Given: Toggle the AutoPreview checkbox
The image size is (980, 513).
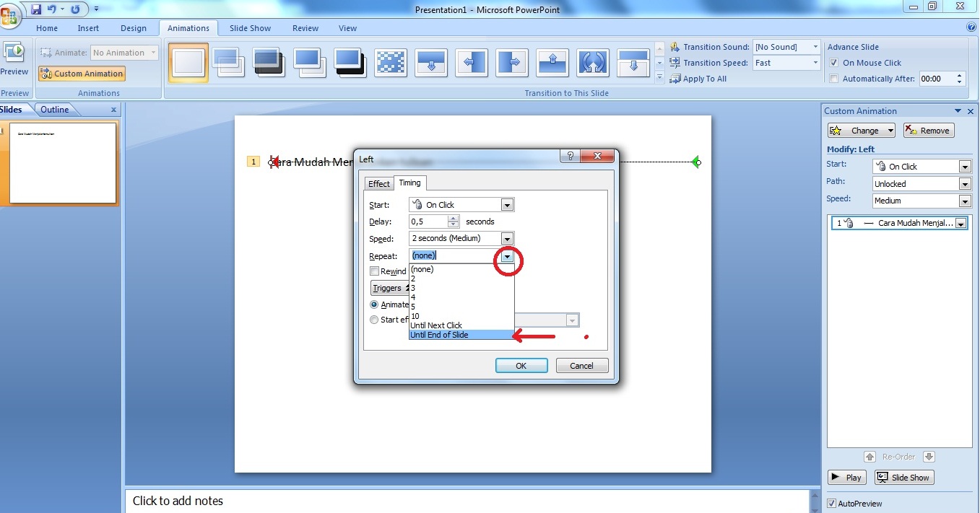Looking at the screenshot, I should (x=832, y=504).
